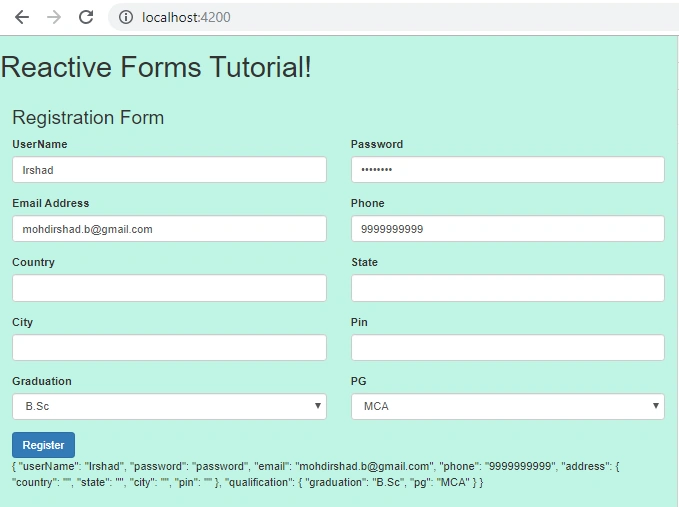The height and width of the screenshot is (507, 679).
Task: Click into the City field
Action: (x=169, y=347)
